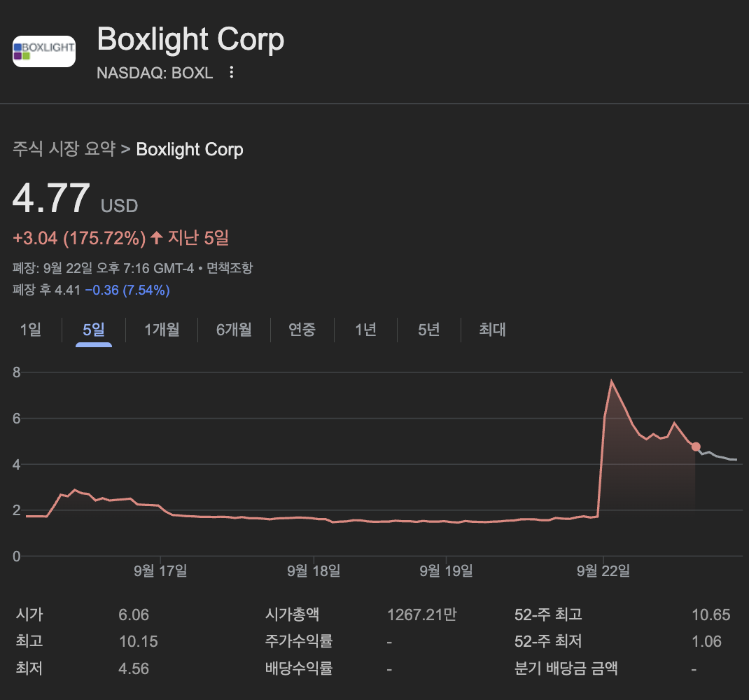Click the 9월 18일 axis label
The width and height of the screenshot is (749, 700).
click(314, 570)
